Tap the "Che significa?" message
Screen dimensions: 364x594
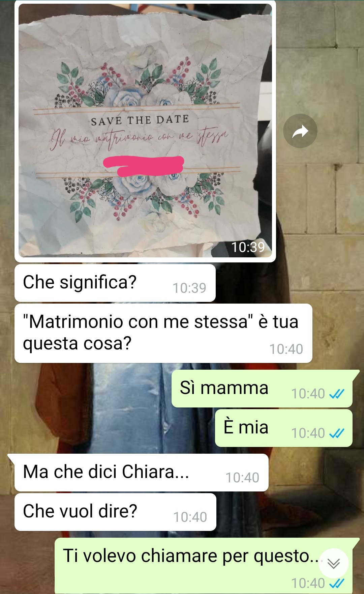click(x=115, y=283)
